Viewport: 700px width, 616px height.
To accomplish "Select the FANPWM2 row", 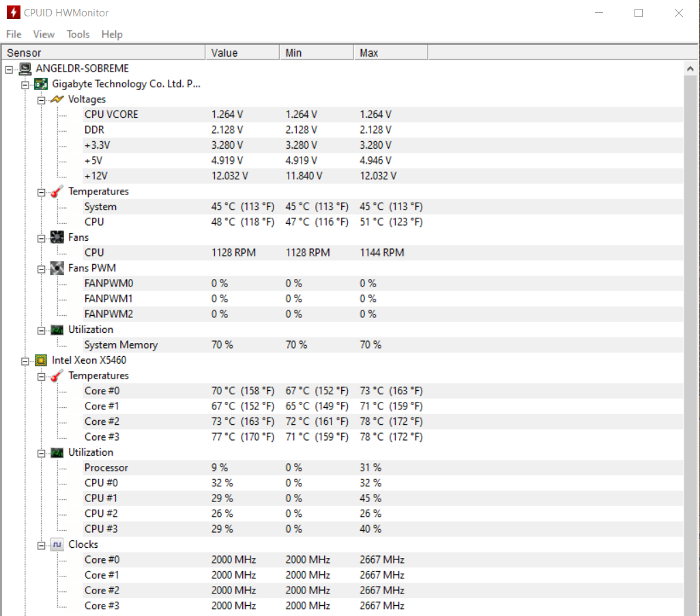I will click(383, 314).
